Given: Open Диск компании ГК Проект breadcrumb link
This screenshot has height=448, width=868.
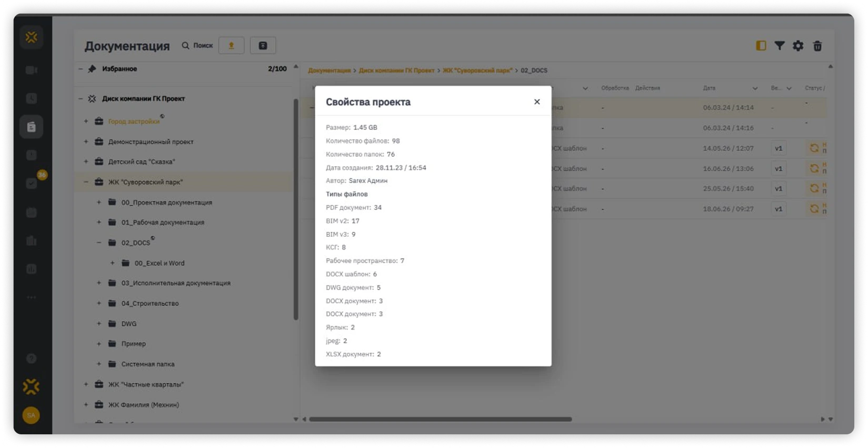Looking at the screenshot, I should click(396, 71).
